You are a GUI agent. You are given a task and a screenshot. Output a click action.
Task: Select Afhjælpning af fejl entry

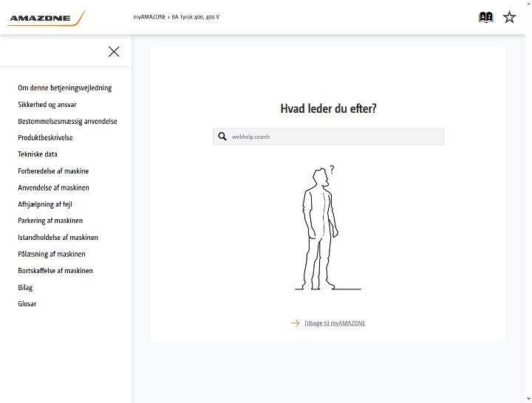pyautogui.click(x=45, y=204)
